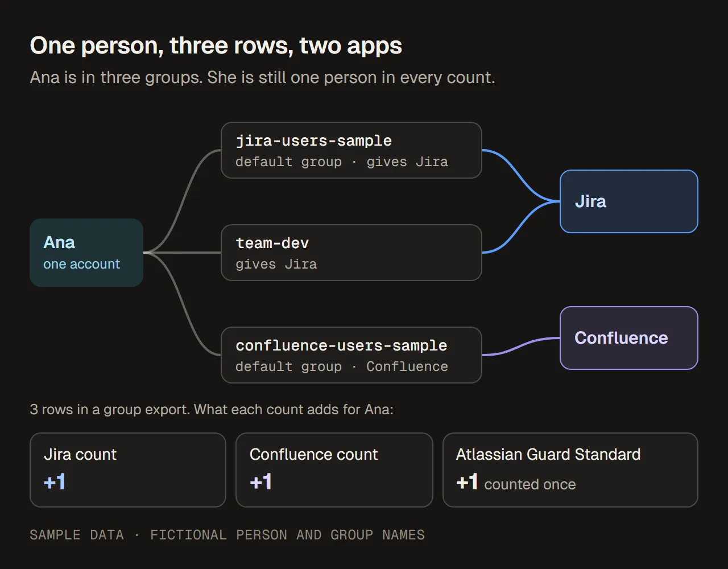Select the "counted once" note
Viewport: 728px width, 569px height.
[x=530, y=484]
